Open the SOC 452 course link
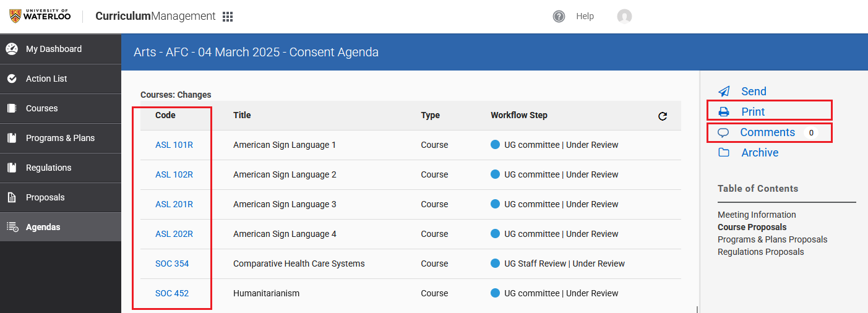This screenshot has height=313, width=868. tap(172, 293)
